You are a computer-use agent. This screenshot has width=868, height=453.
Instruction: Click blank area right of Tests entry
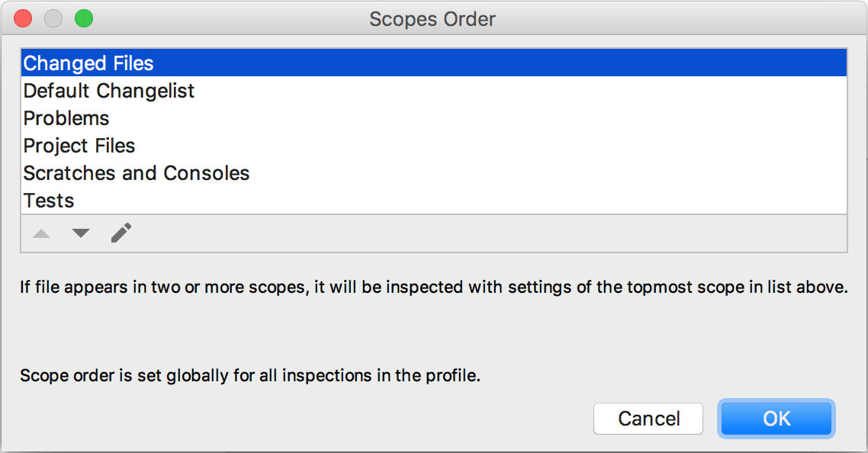(x=459, y=201)
